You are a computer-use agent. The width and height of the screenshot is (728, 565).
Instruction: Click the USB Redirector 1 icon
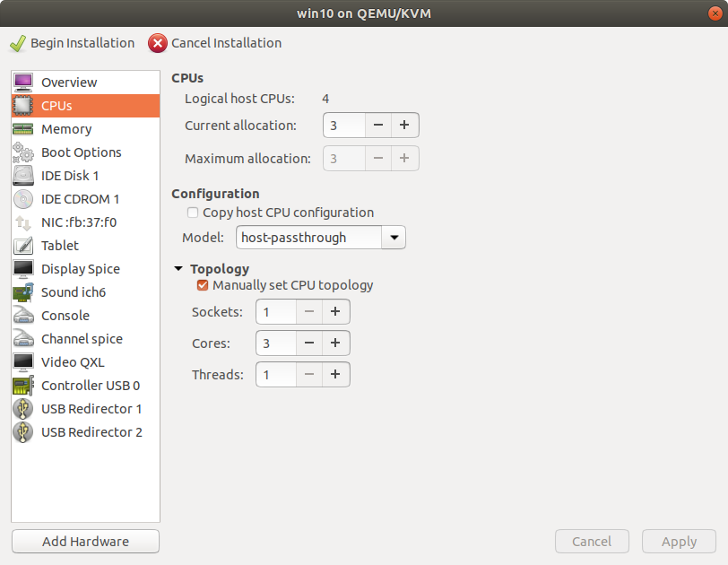pos(23,409)
